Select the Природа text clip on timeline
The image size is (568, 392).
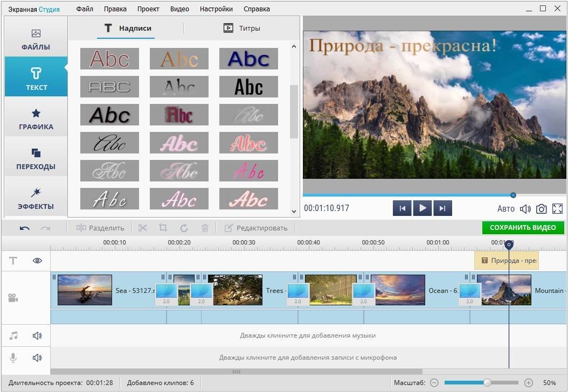tap(507, 261)
